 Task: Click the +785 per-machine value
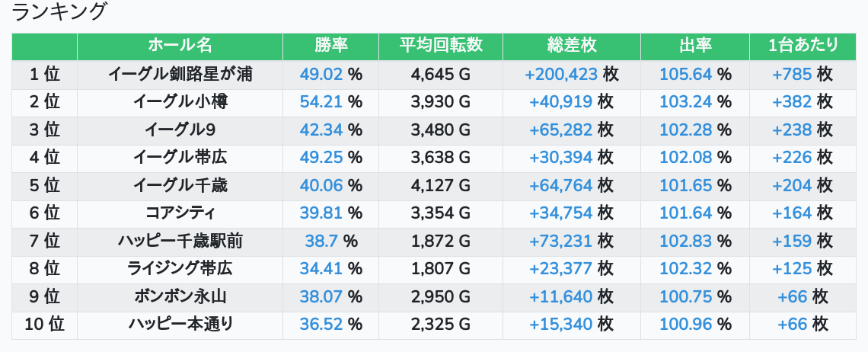coord(792,74)
